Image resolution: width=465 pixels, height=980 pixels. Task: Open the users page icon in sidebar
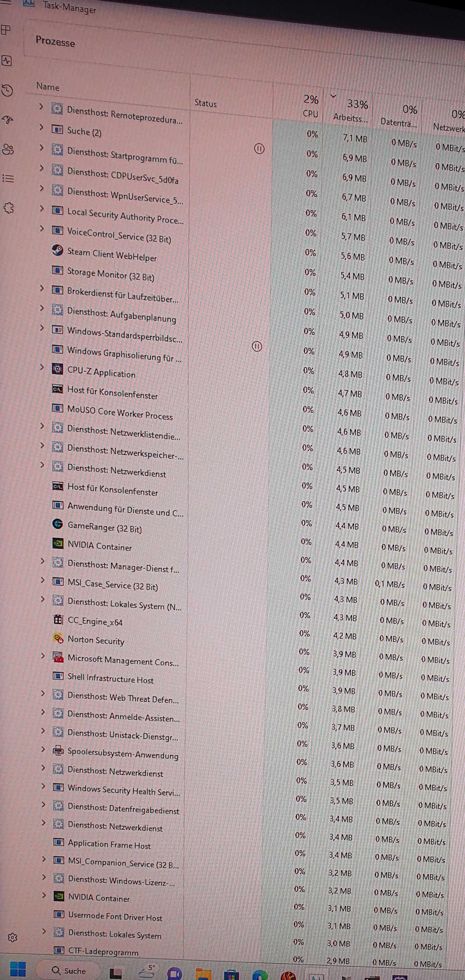[8, 149]
